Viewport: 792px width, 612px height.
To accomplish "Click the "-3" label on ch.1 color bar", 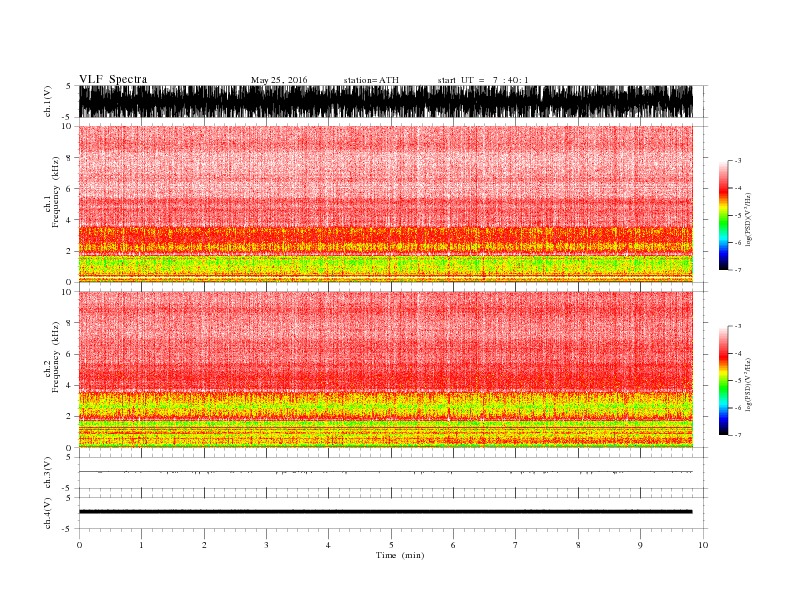I will (738, 161).
